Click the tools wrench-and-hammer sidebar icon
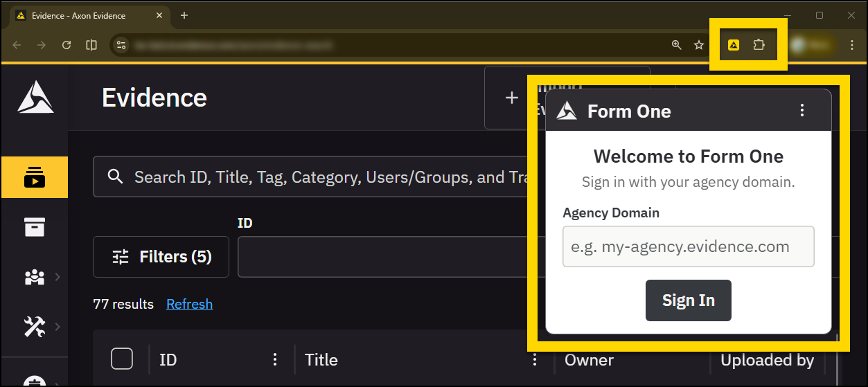Viewport: 868px width, 387px height. pyautogui.click(x=34, y=326)
